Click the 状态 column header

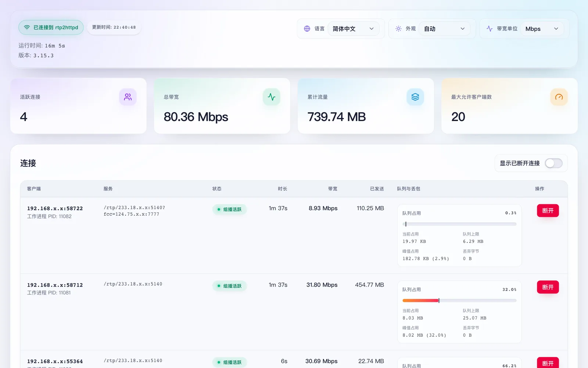[x=217, y=189]
